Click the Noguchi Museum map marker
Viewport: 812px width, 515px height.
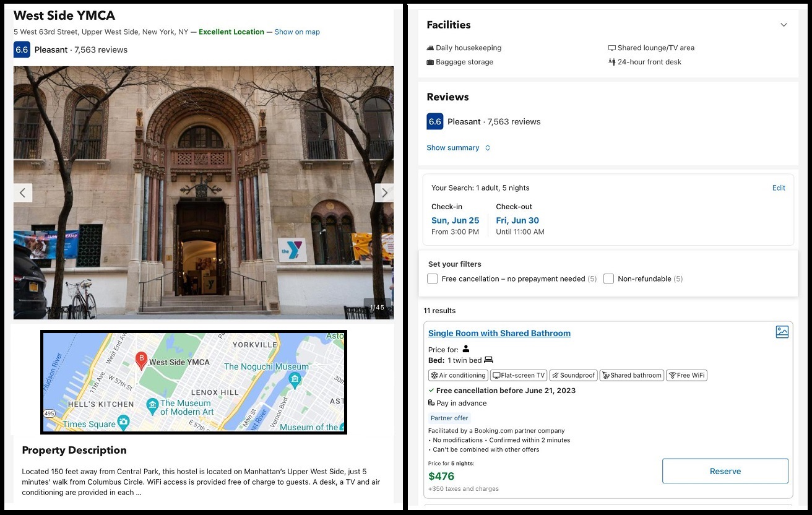295,379
